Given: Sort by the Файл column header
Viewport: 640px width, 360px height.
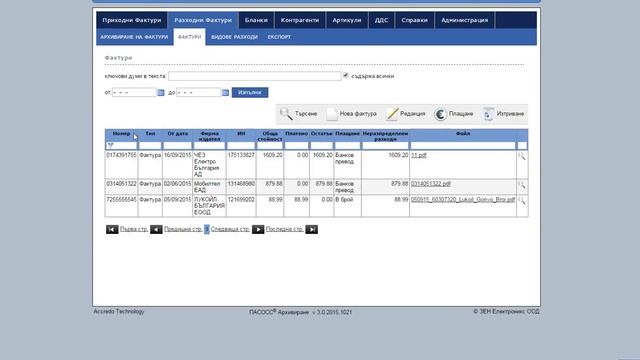Looking at the screenshot, I should coord(463,134).
